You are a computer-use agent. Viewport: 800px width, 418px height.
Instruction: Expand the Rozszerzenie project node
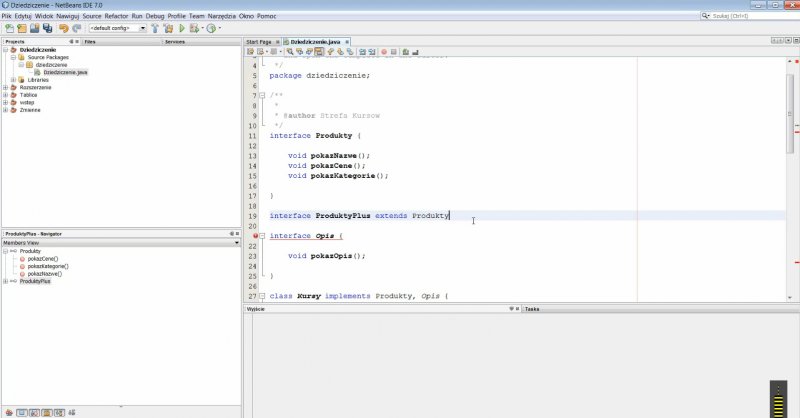(6, 87)
